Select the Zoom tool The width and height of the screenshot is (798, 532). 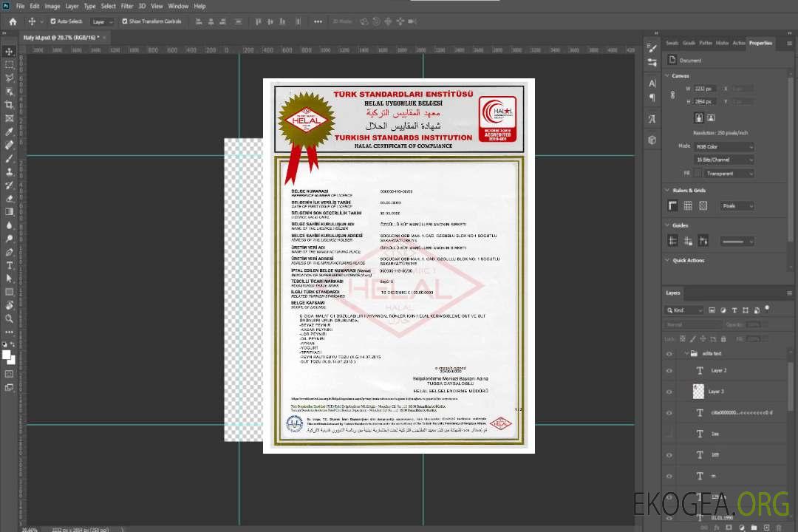pyautogui.click(x=9, y=318)
